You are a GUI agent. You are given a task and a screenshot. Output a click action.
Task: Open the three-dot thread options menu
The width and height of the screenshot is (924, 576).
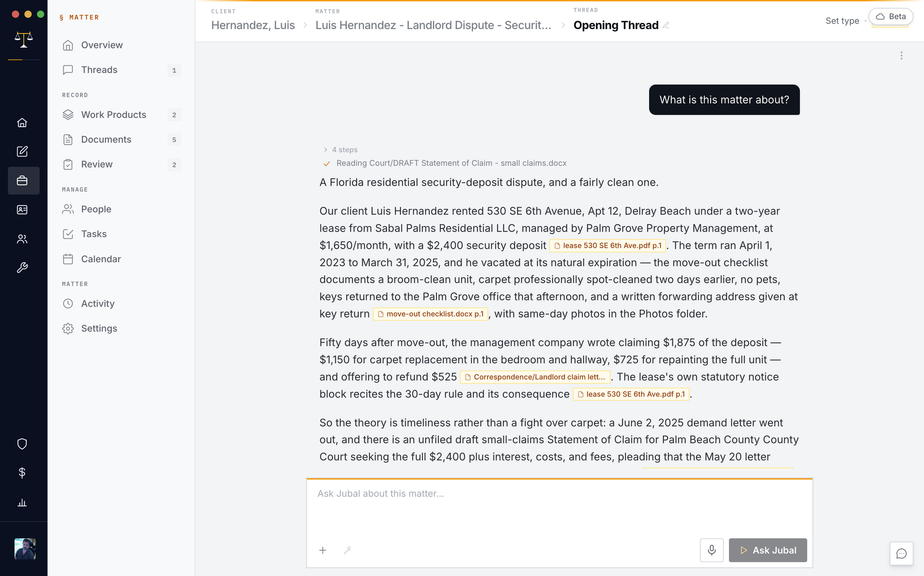click(x=901, y=55)
